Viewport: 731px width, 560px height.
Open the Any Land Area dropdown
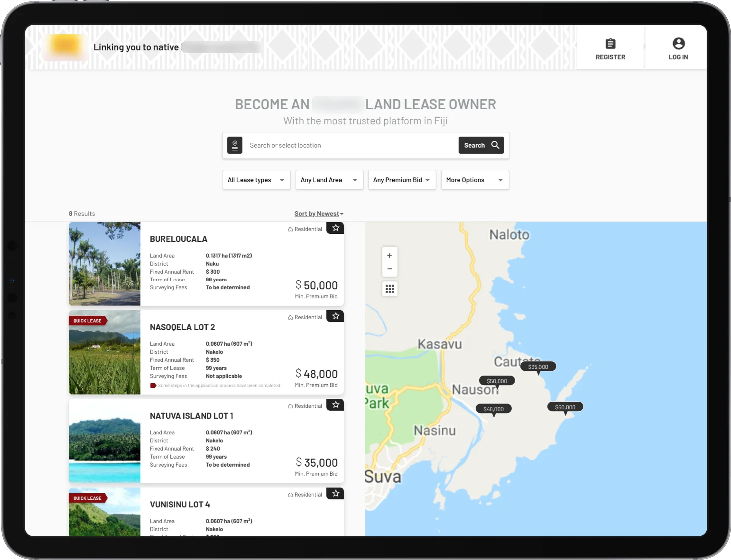[x=329, y=180]
